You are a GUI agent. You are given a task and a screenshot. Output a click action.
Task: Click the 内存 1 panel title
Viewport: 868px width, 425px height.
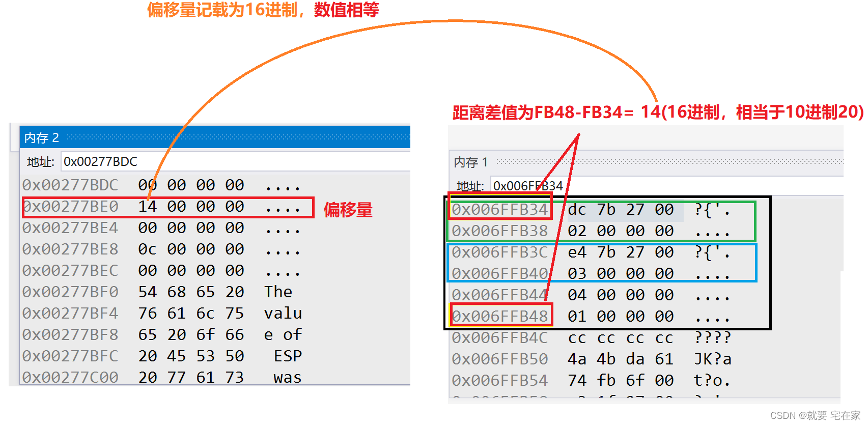click(x=470, y=162)
